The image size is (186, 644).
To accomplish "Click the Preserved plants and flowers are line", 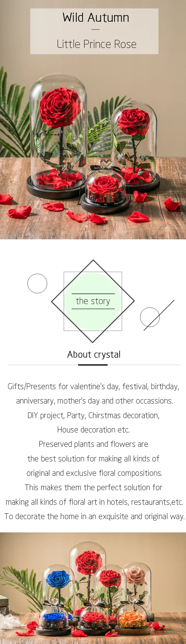I will [93, 444].
